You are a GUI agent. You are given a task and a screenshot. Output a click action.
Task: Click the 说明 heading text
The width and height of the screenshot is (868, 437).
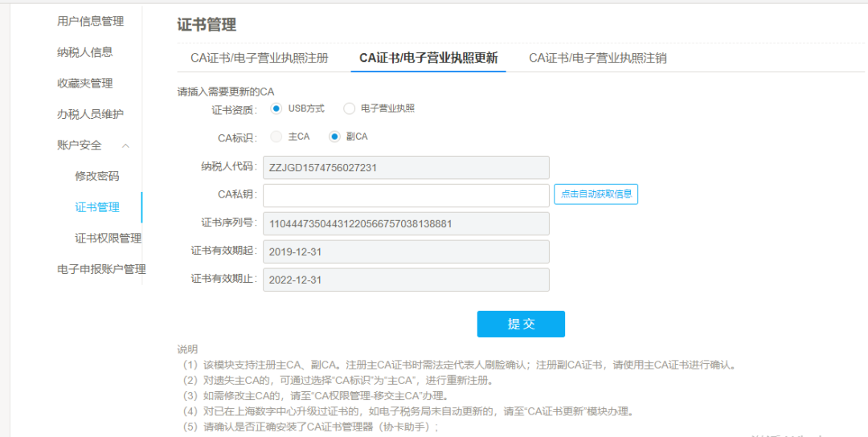click(x=187, y=349)
